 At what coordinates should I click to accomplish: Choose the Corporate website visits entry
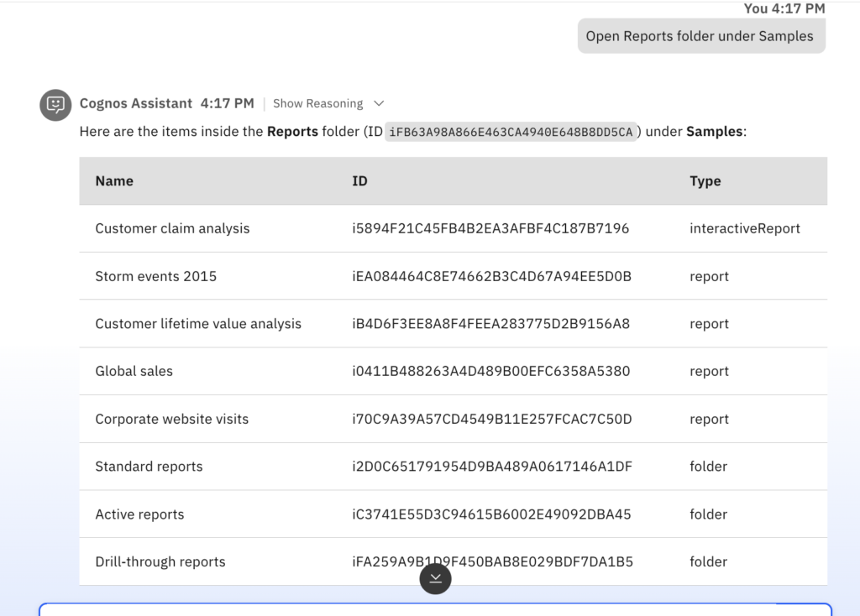click(x=171, y=419)
